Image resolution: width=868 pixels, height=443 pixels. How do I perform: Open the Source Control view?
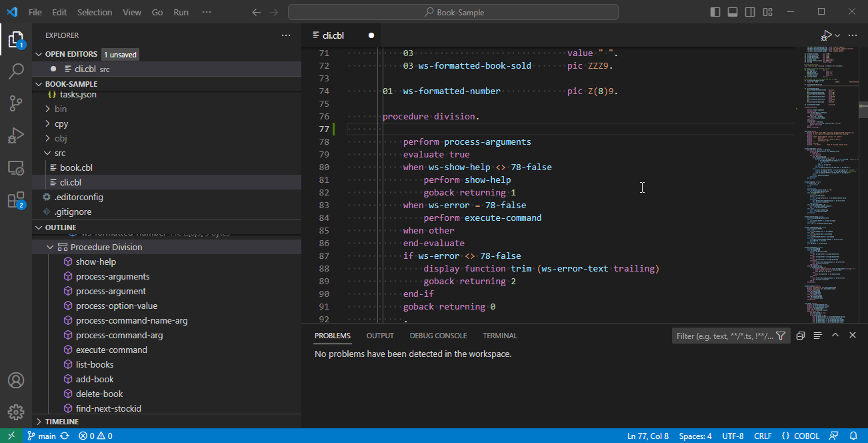[x=16, y=103]
